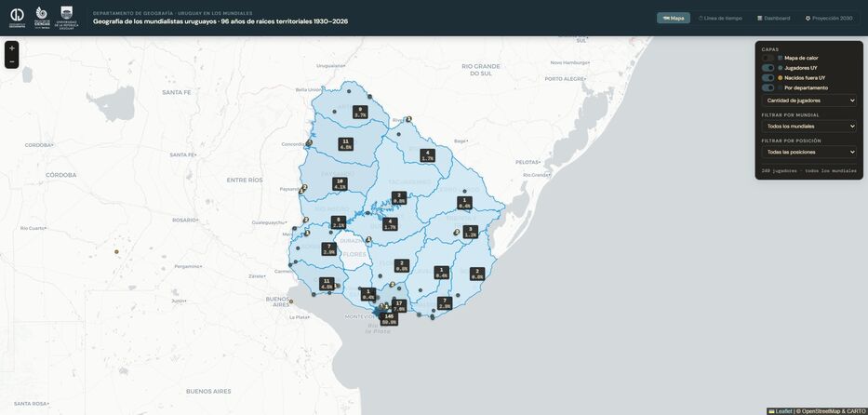
Task: Click the 'DEPARTAMENTO DE GEOGRAFÍA · URUGUAY EN LOS MUNDIALES' subtitle
Action: [x=173, y=13]
